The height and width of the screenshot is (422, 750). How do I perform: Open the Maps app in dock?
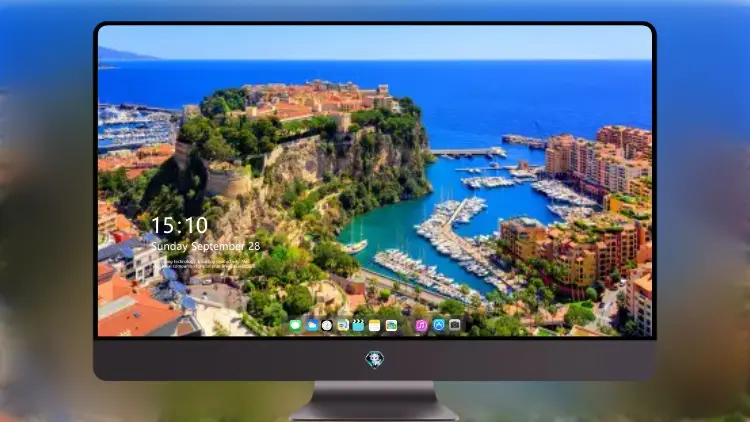(391, 325)
